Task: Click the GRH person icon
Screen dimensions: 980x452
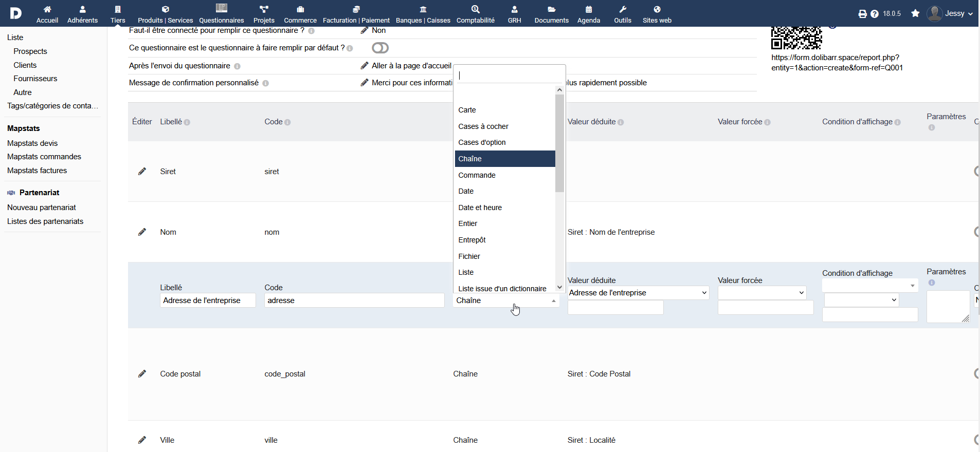Action: point(515,9)
